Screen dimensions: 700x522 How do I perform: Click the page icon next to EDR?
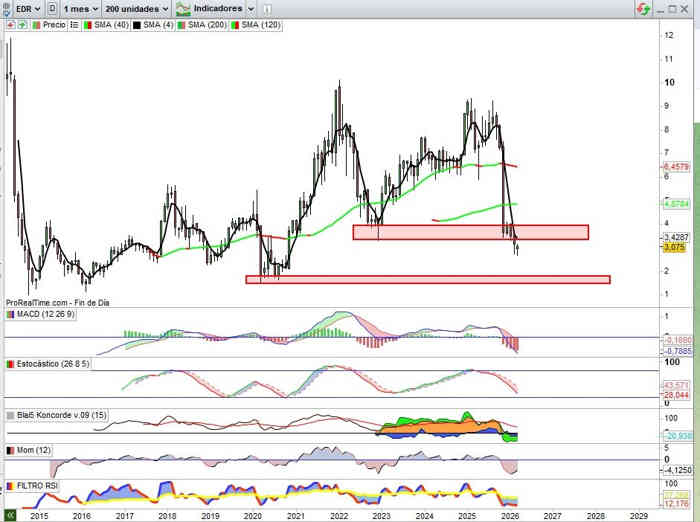click(x=52, y=8)
